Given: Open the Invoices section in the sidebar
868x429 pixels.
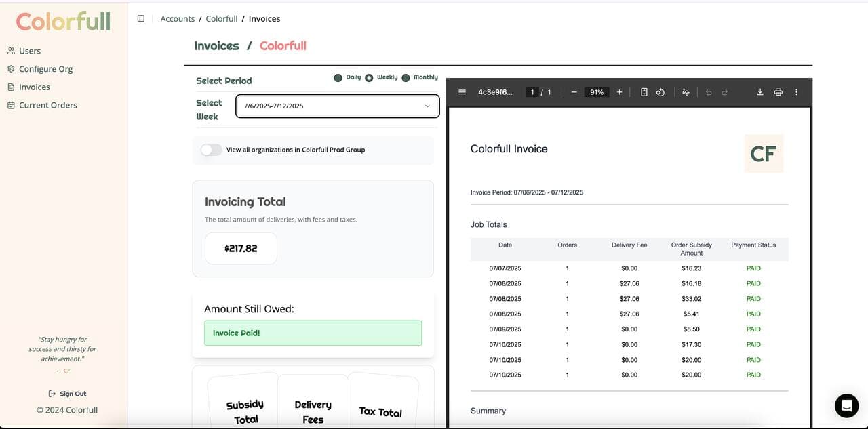Looking at the screenshot, I should click(x=33, y=86).
